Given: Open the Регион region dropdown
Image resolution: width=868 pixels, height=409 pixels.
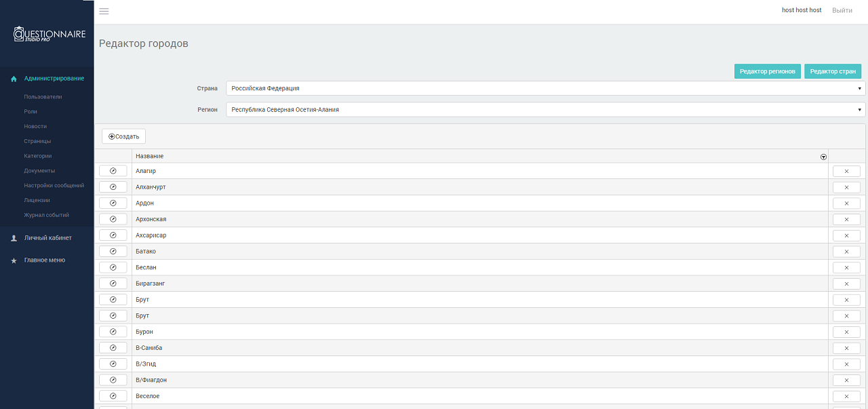Looking at the screenshot, I should click(x=546, y=109).
